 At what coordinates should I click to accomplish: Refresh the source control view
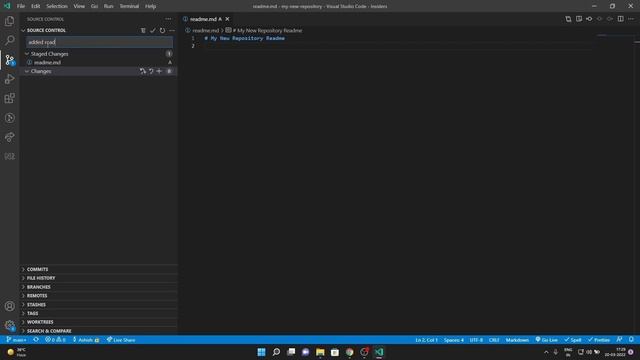pyautogui.click(x=162, y=30)
